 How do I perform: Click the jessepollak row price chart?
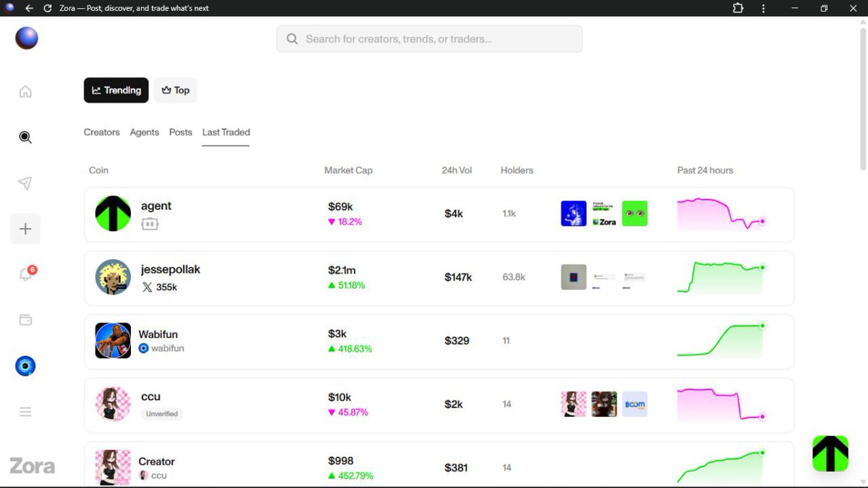click(721, 277)
